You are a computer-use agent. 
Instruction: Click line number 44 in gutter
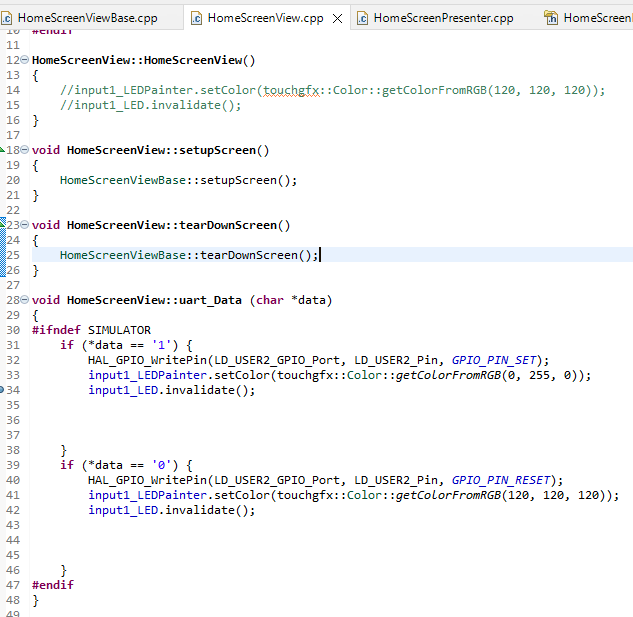click(13, 540)
